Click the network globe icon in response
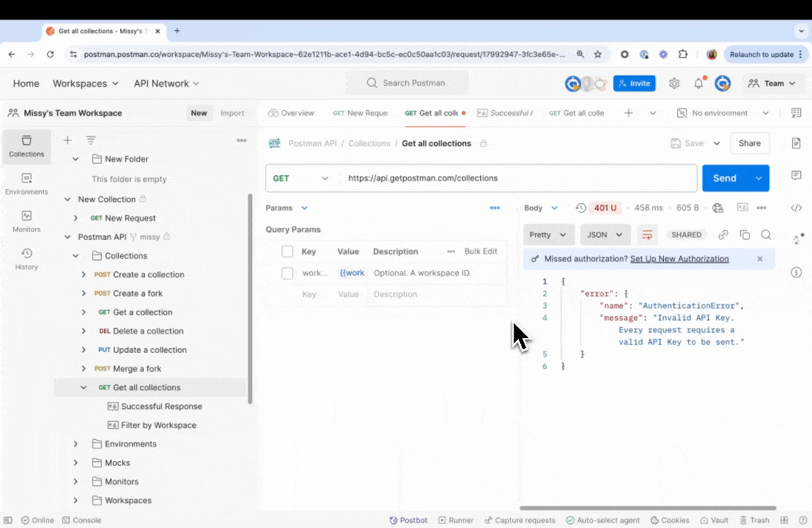Image resolution: width=812 pixels, height=528 pixels. (717, 208)
